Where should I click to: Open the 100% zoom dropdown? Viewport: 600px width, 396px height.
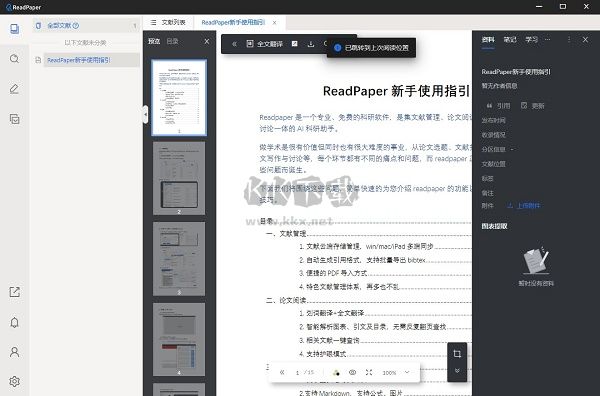click(x=396, y=373)
